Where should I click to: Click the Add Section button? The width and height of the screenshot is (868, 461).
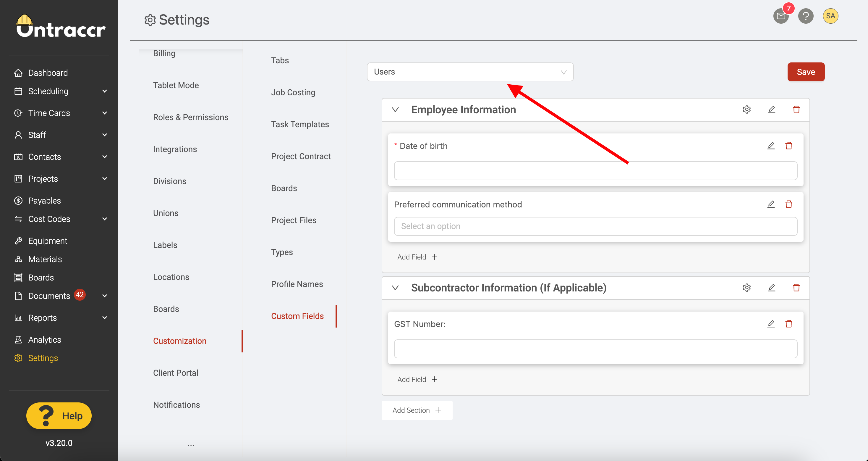[x=417, y=410]
